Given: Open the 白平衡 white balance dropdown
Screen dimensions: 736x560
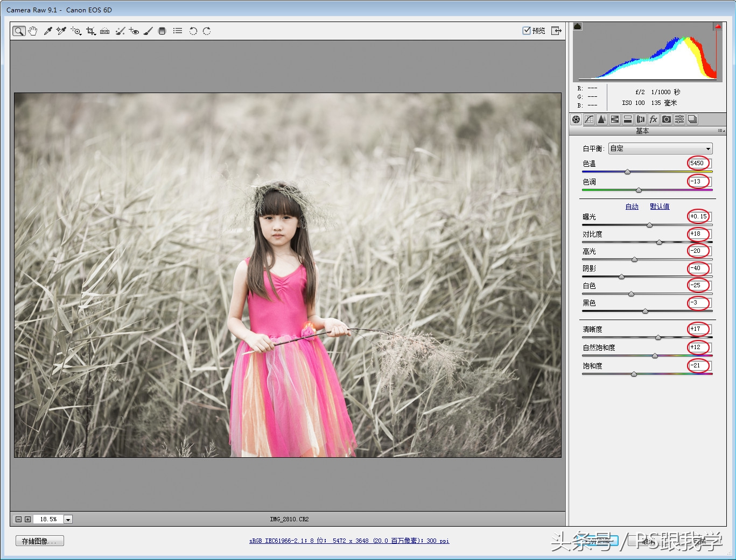Looking at the screenshot, I should [x=661, y=148].
